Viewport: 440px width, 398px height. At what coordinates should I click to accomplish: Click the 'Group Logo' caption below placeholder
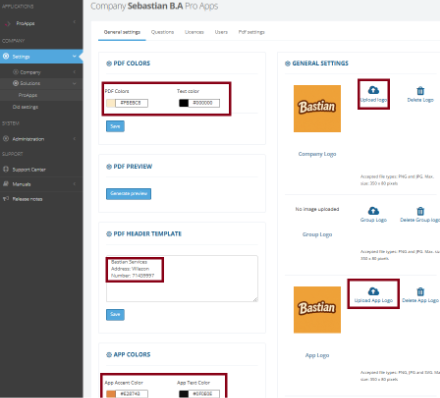[317, 235]
